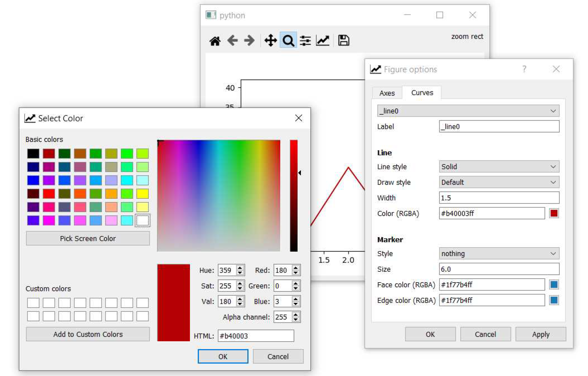Screen dimensions: 588x376
Task: Open the Edit axis figure options icon
Action: click(x=323, y=41)
